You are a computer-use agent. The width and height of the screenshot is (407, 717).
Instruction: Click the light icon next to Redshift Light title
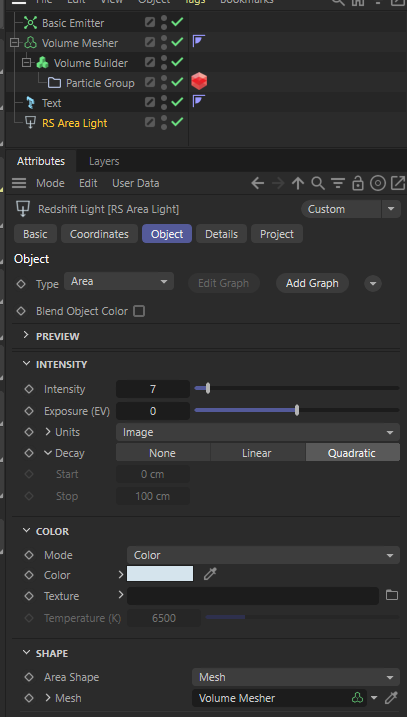pos(21,209)
